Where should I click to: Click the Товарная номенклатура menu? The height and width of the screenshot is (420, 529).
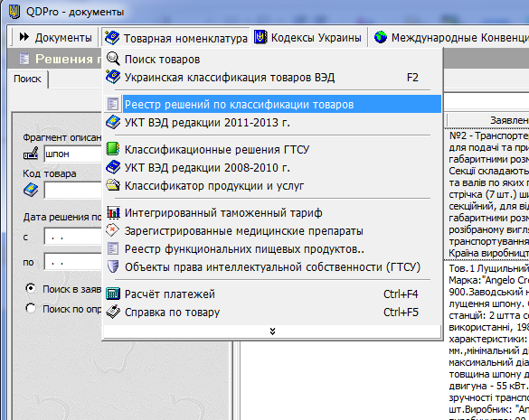click(176, 37)
